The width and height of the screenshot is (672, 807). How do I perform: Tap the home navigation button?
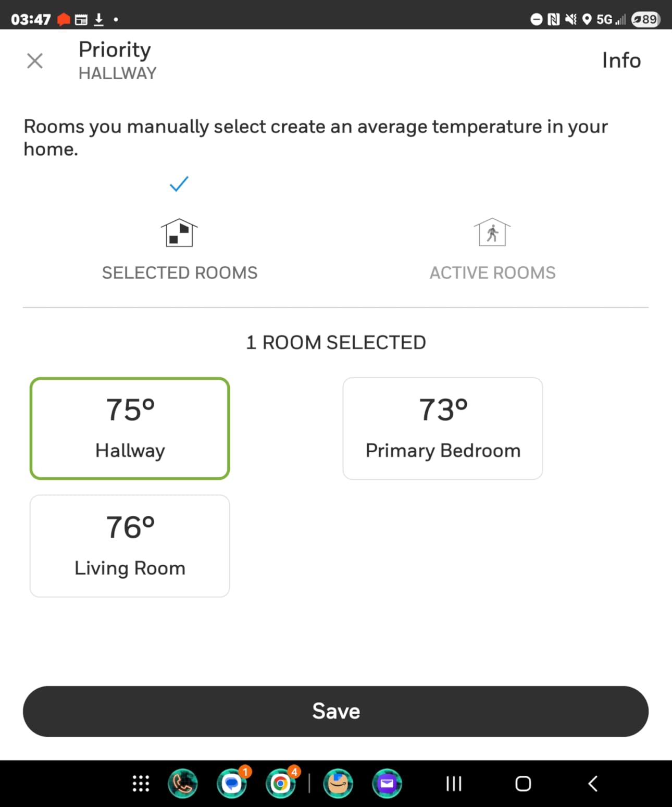(x=523, y=784)
